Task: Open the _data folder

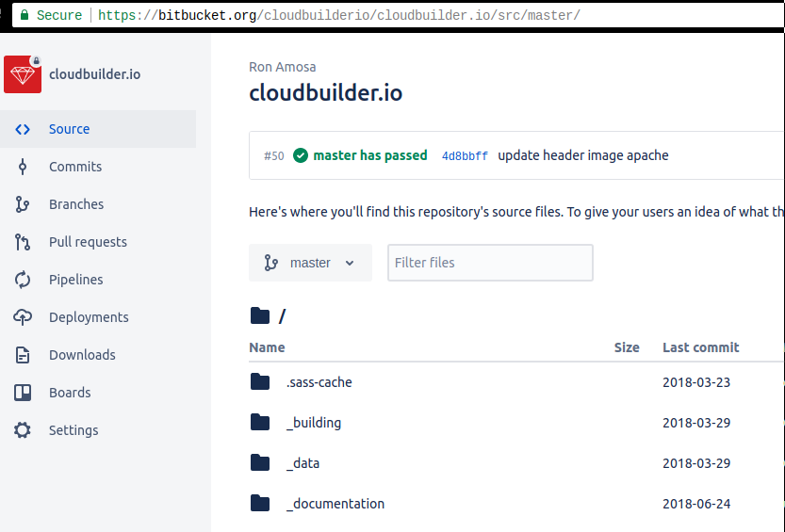Action: [303, 463]
